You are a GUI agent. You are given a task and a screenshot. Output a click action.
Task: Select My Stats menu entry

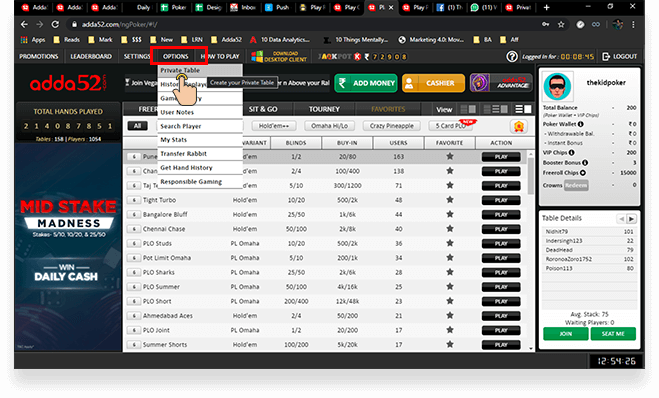pyautogui.click(x=200, y=140)
